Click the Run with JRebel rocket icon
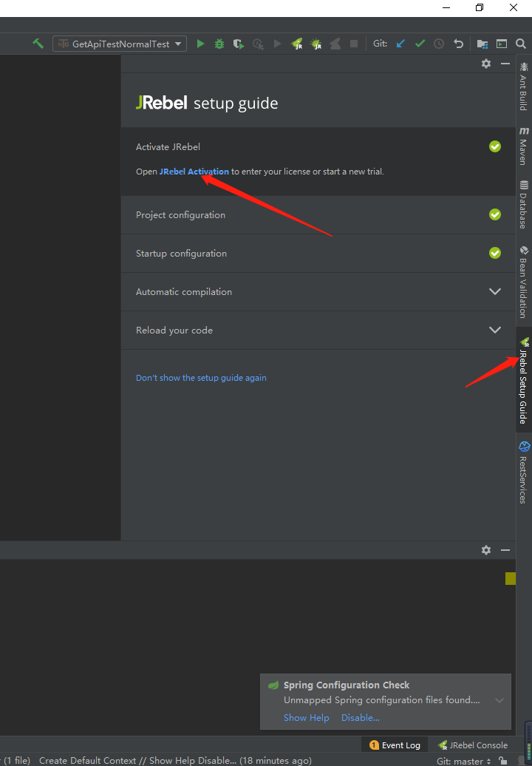Image resolution: width=532 pixels, height=766 pixels. click(x=297, y=44)
